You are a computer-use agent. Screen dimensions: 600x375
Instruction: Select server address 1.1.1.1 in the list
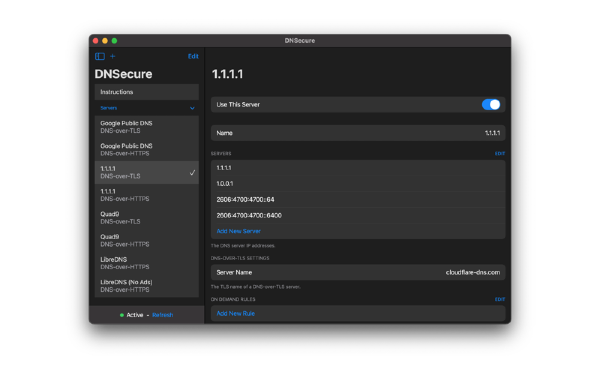click(x=358, y=168)
